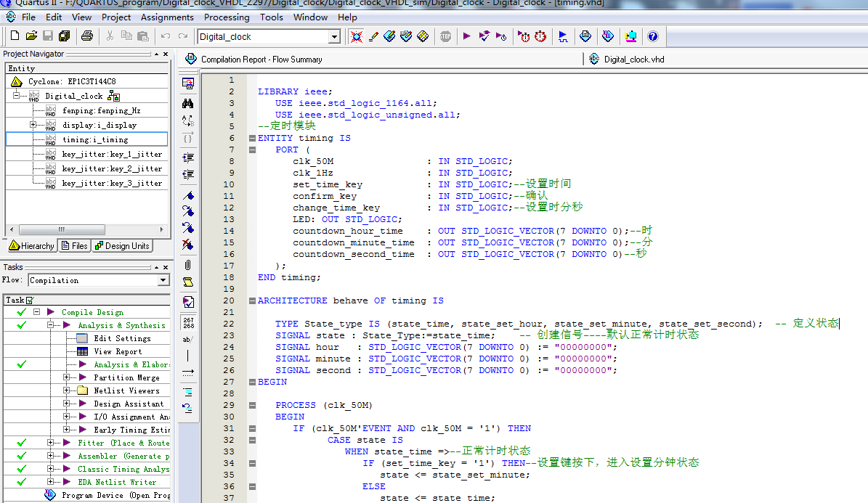Click Program Device task entry
The width and height of the screenshot is (868, 503).
pyautogui.click(x=115, y=495)
